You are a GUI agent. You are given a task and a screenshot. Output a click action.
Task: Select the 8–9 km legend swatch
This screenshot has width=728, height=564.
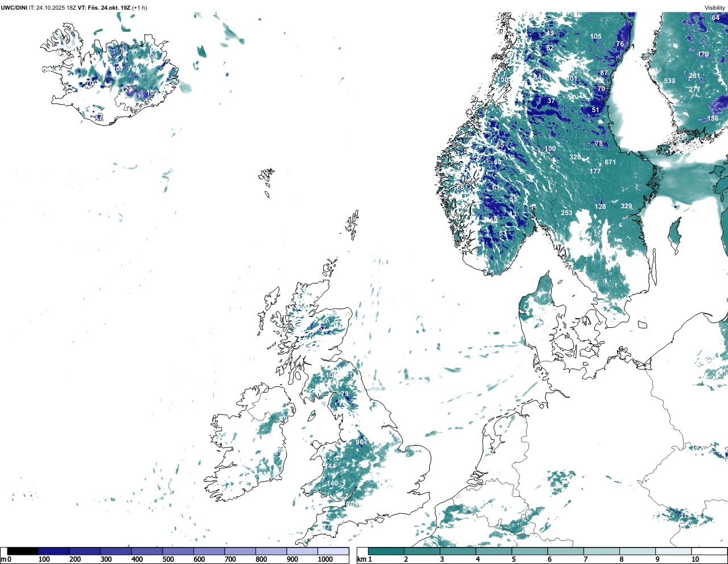[x=637, y=551]
